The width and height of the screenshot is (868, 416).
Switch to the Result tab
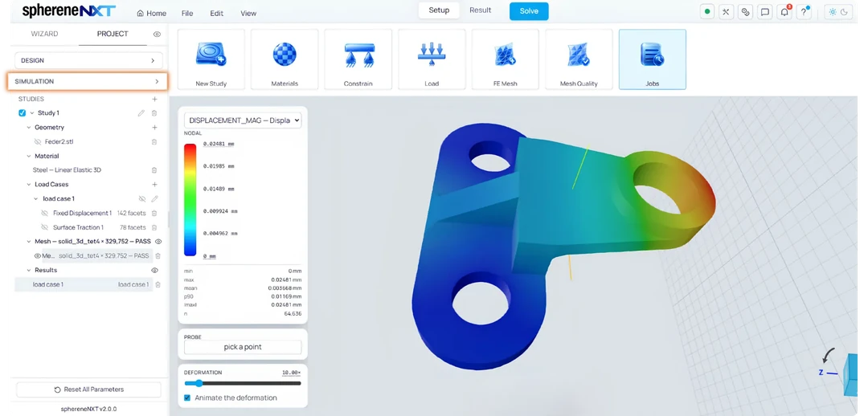480,10
